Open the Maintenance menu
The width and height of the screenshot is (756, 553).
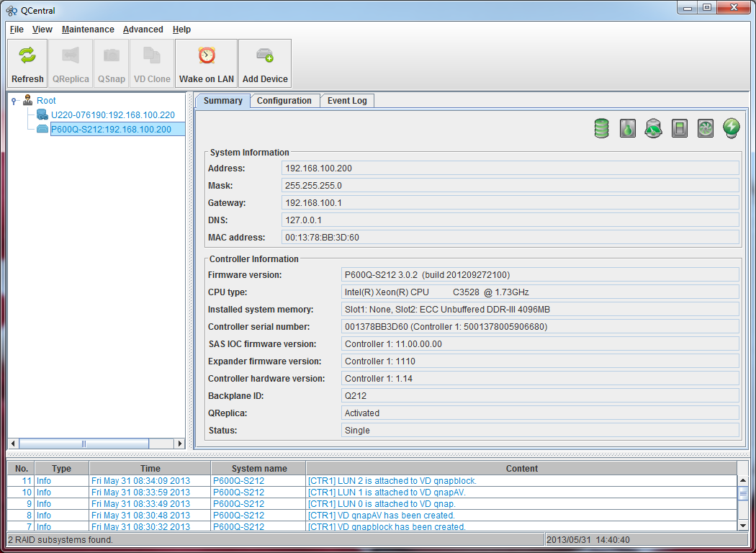tap(88, 30)
